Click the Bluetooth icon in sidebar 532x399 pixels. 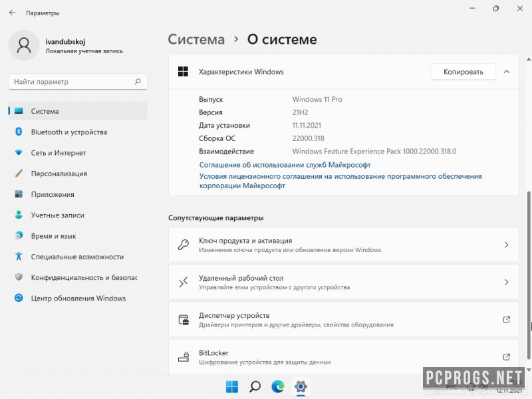19,132
